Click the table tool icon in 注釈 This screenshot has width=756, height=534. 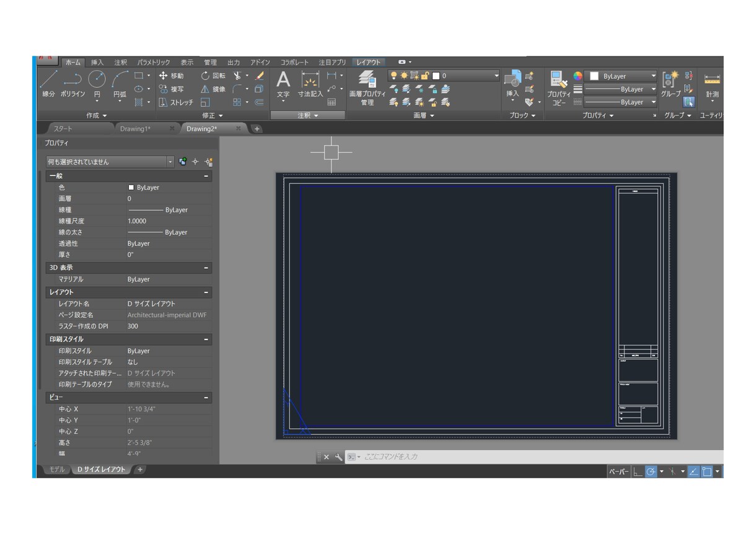[x=332, y=102]
